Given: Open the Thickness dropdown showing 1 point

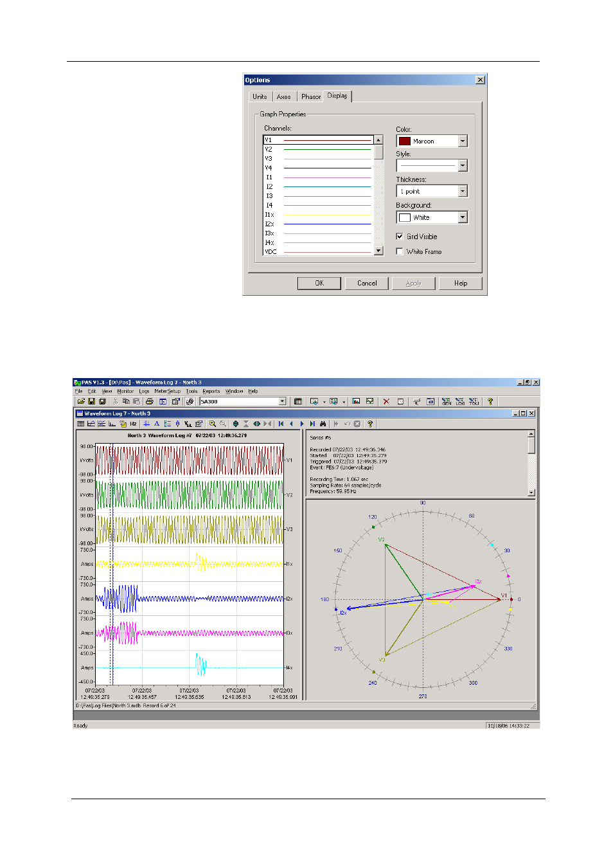Looking at the screenshot, I should tap(463, 191).
